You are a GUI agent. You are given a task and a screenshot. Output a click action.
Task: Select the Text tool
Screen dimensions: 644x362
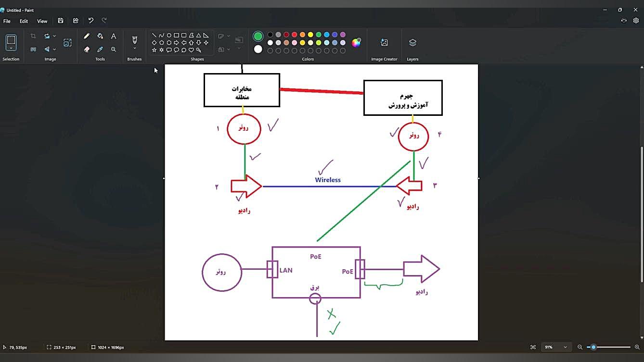click(x=114, y=36)
